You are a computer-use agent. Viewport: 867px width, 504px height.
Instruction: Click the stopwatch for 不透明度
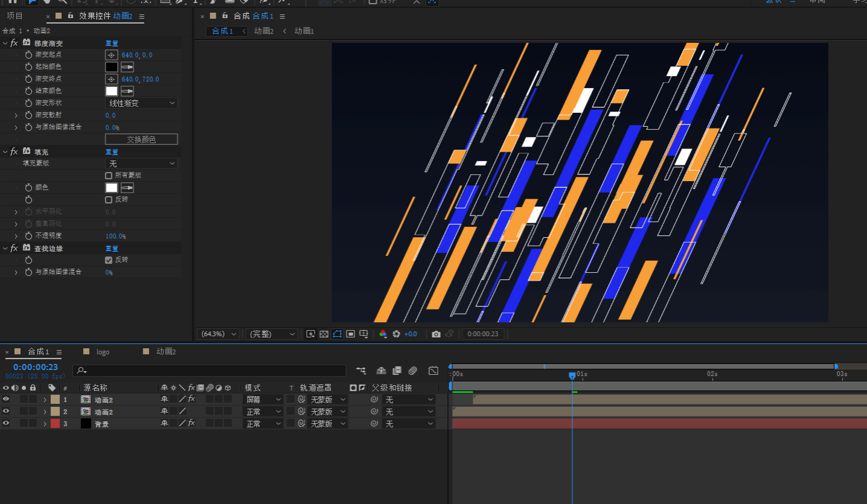click(28, 236)
